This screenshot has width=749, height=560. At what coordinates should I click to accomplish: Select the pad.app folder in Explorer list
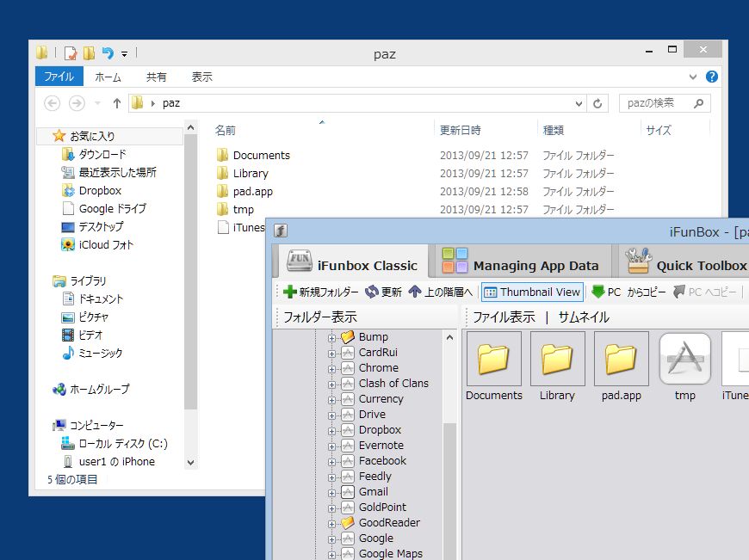pyautogui.click(x=253, y=192)
